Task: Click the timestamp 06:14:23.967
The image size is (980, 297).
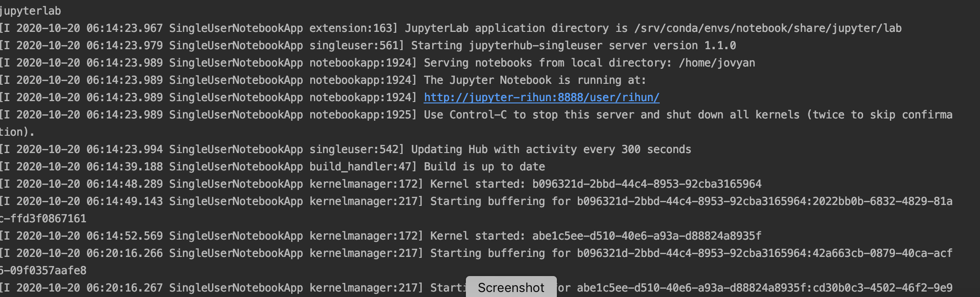Action: pyautogui.click(x=124, y=28)
